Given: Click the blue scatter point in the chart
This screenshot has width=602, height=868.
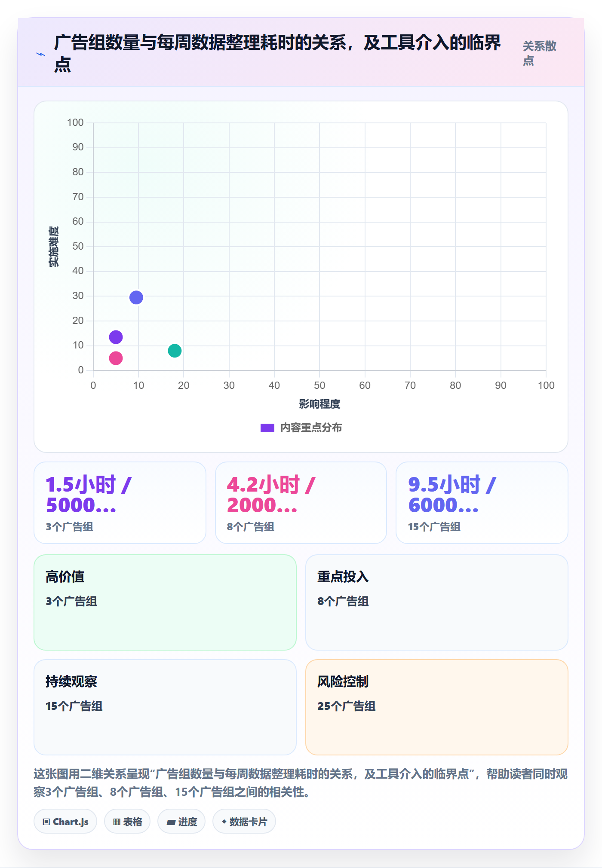Looking at the screenshot, I should coord(136,297).
